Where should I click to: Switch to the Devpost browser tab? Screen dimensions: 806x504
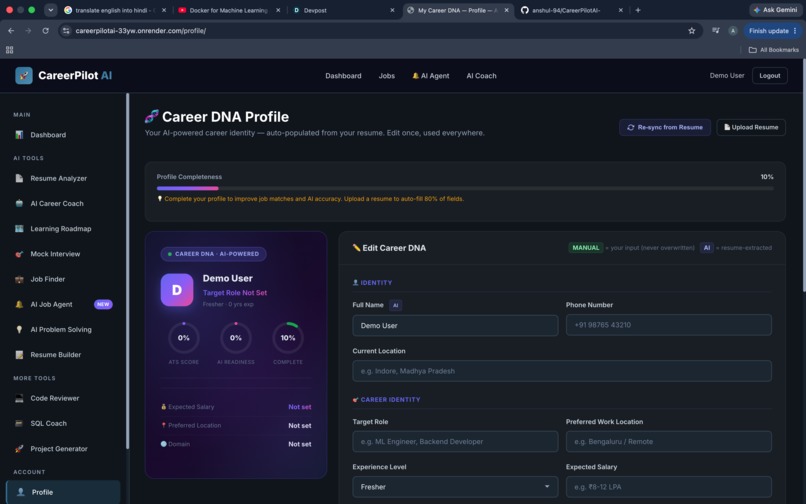[x=343, y=10]
